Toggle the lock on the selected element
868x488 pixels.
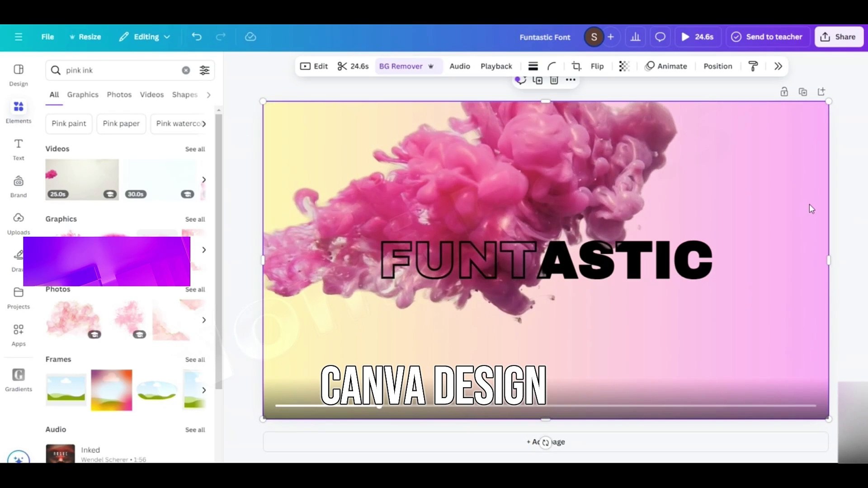[x=784, y=92]
